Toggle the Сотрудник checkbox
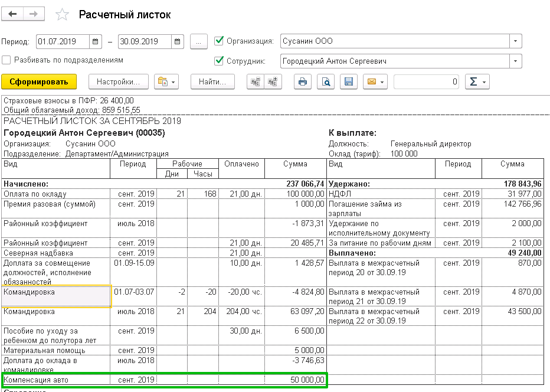This screenshot has height=392, width=550. pos(219,61)
